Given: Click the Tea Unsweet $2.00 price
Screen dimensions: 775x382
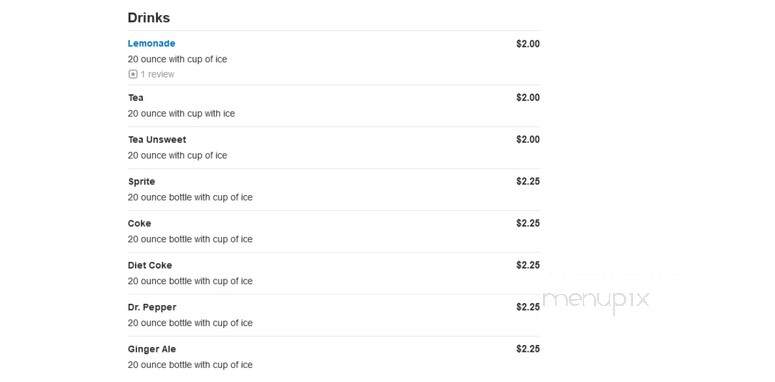Looking at the screenshot, I should (528, 139).
